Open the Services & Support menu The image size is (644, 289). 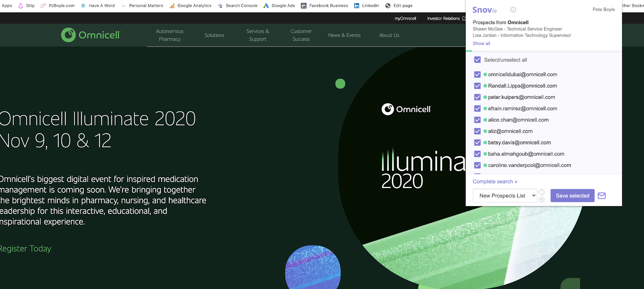coord(258,35)
